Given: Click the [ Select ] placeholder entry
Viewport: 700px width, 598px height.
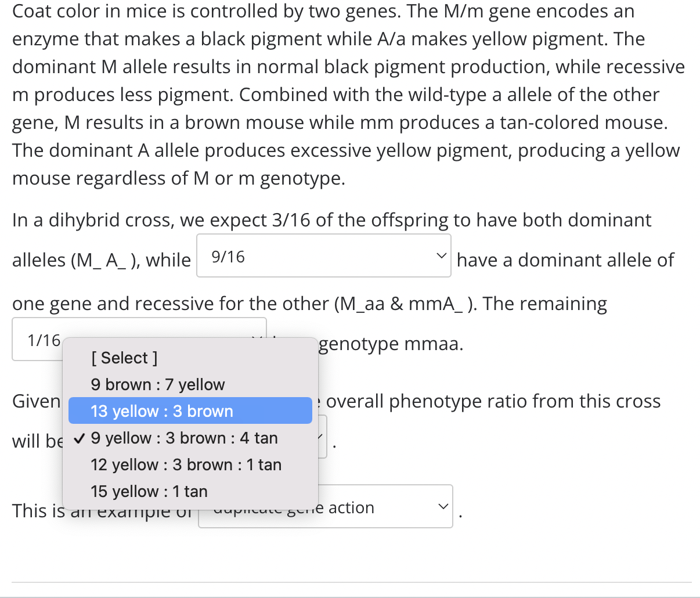Looking at the screenshot, I should coord(124,357).
